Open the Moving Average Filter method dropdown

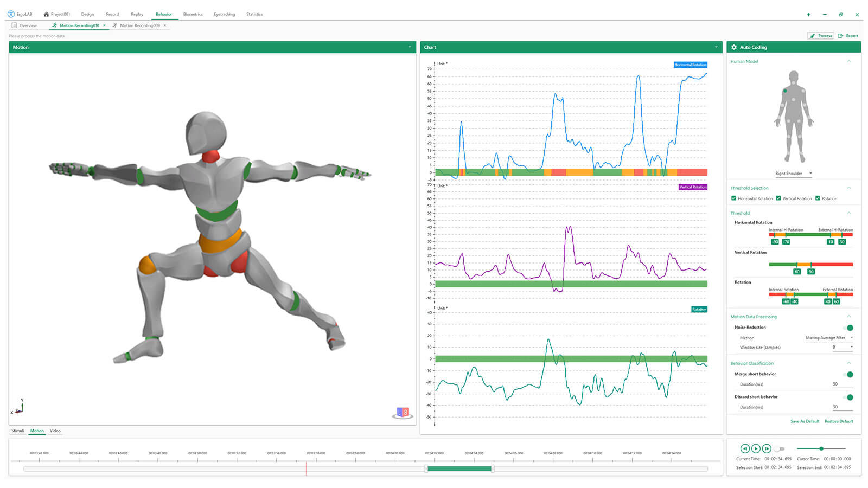point(829,338)
